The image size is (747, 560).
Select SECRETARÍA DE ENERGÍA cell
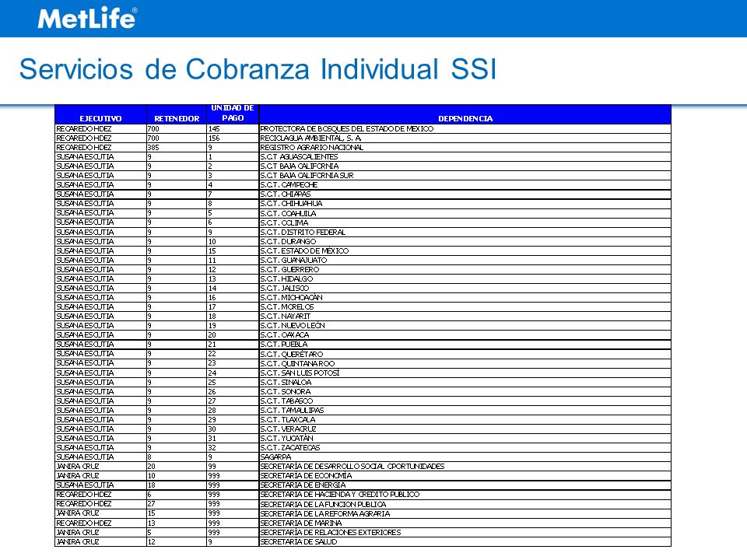[465, 485]
